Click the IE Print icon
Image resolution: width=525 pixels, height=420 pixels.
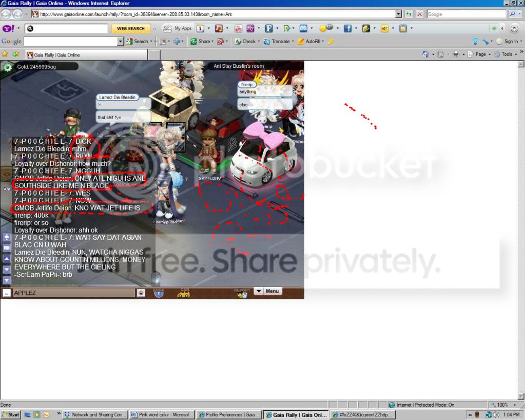coord(456,54)
